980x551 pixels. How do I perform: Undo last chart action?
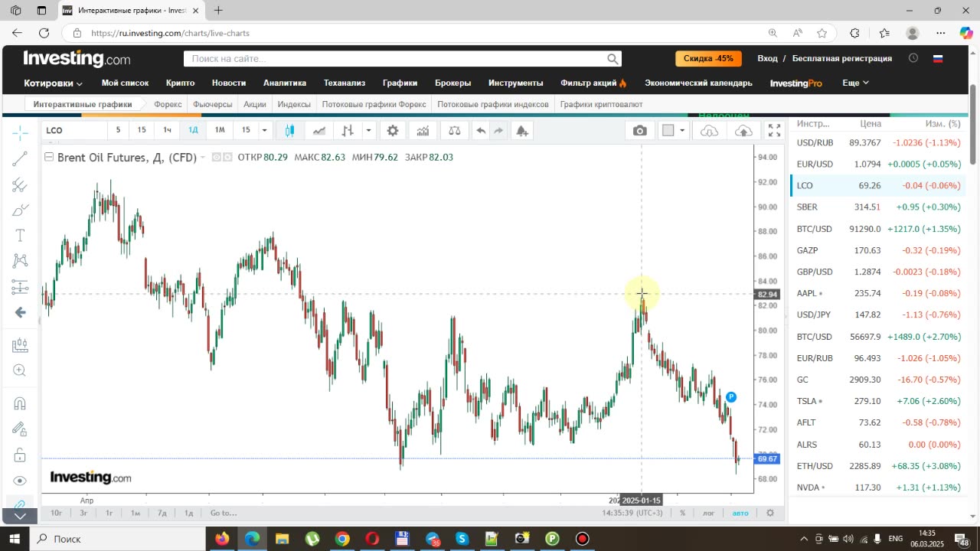tap(481, 130)
